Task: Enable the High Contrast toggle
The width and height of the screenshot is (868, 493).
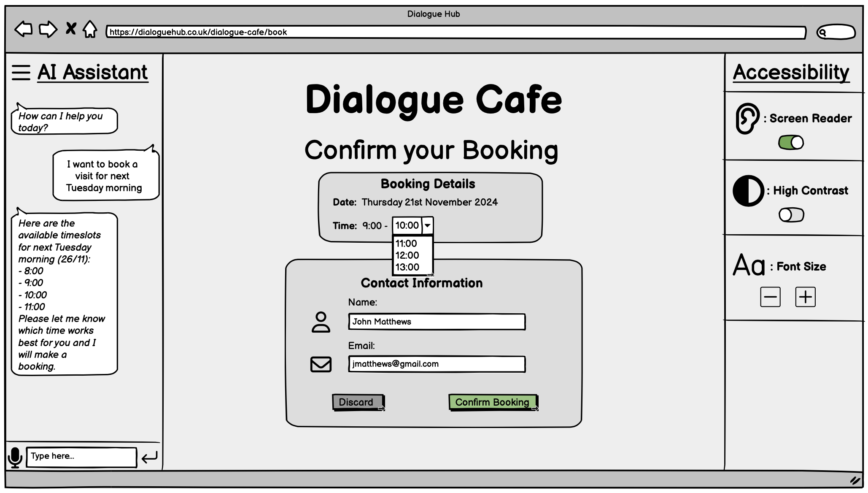Action: 791,215
